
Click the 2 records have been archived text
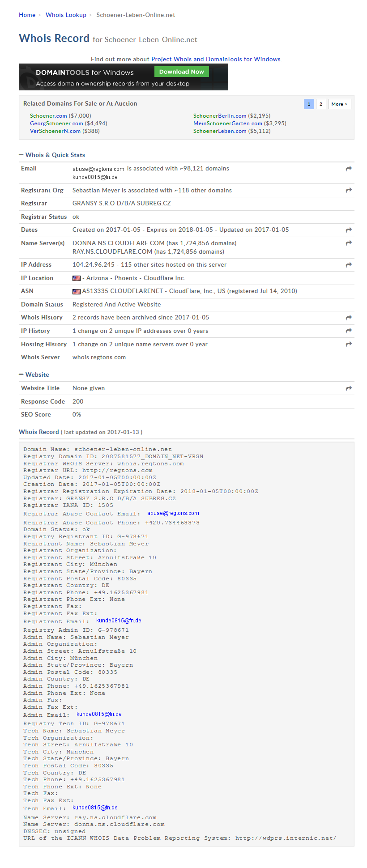coord(141,318)
